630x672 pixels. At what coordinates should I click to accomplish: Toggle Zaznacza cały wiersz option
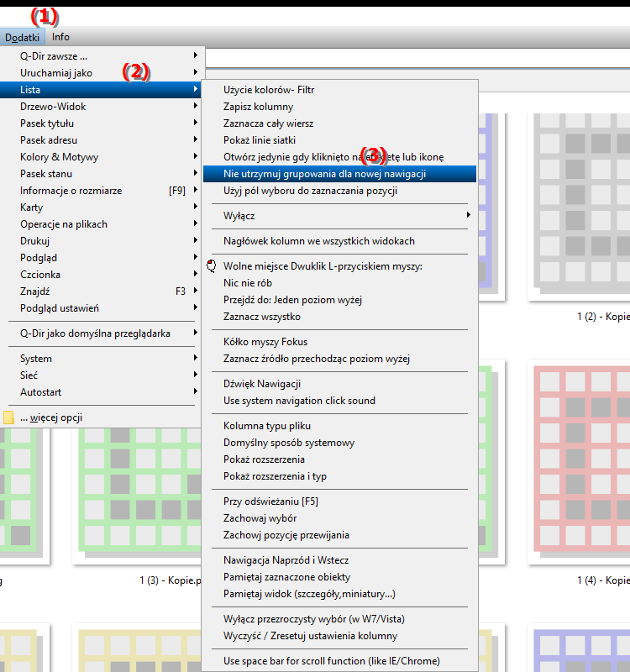339,123
